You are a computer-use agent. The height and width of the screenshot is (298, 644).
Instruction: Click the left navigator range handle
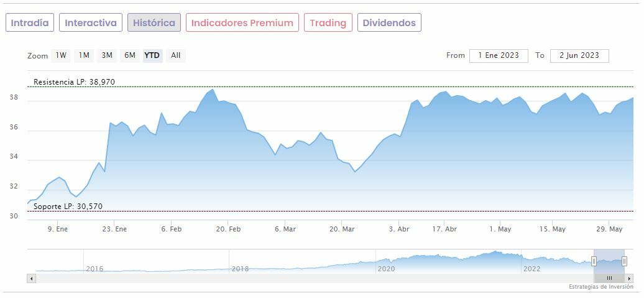(594, 261)
